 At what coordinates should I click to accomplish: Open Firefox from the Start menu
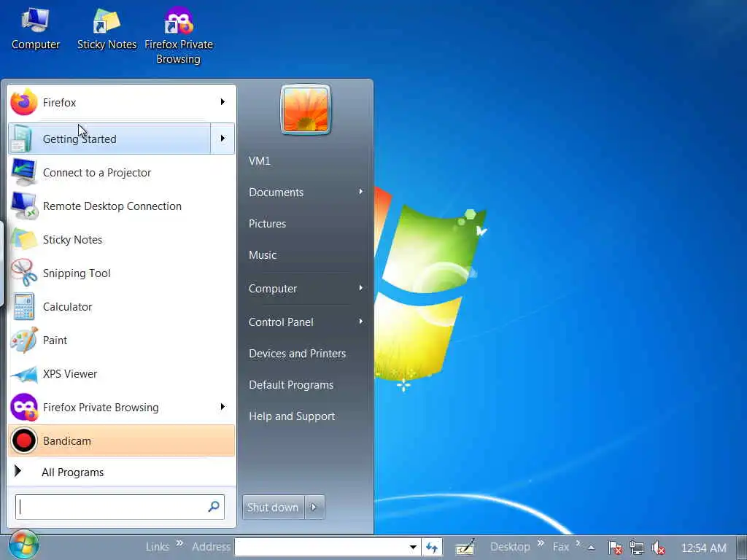(122, 102)
